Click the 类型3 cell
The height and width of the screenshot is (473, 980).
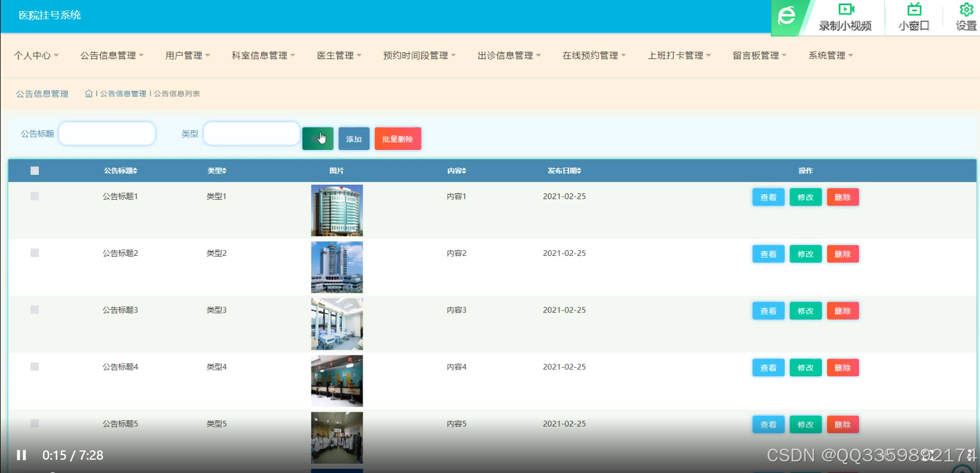(217, 310)
